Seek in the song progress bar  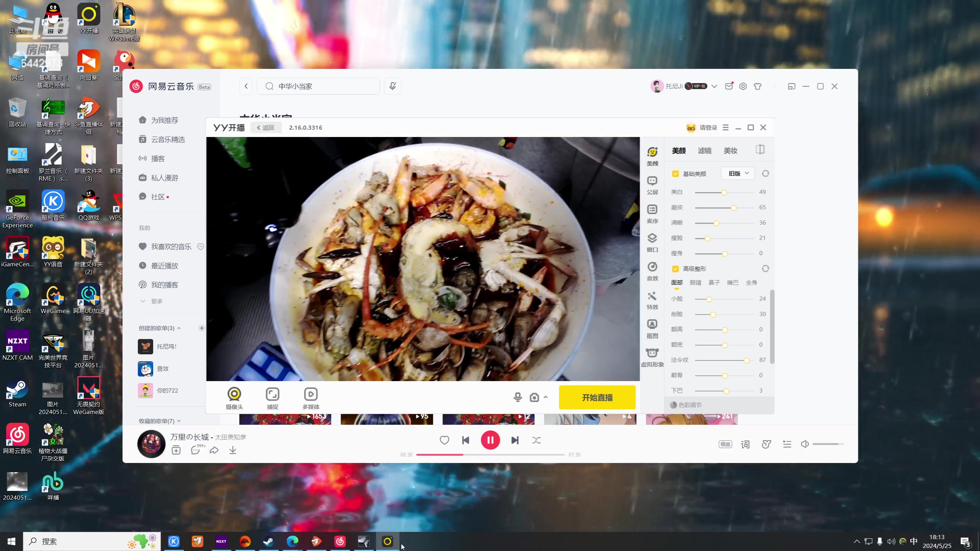[490, 455]
